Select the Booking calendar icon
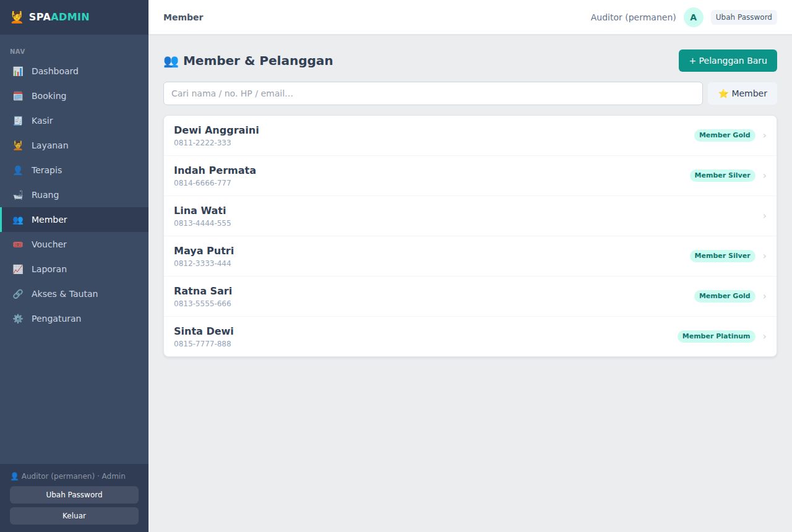The width and height of the screenshot is (792, 532). point(18,96)
